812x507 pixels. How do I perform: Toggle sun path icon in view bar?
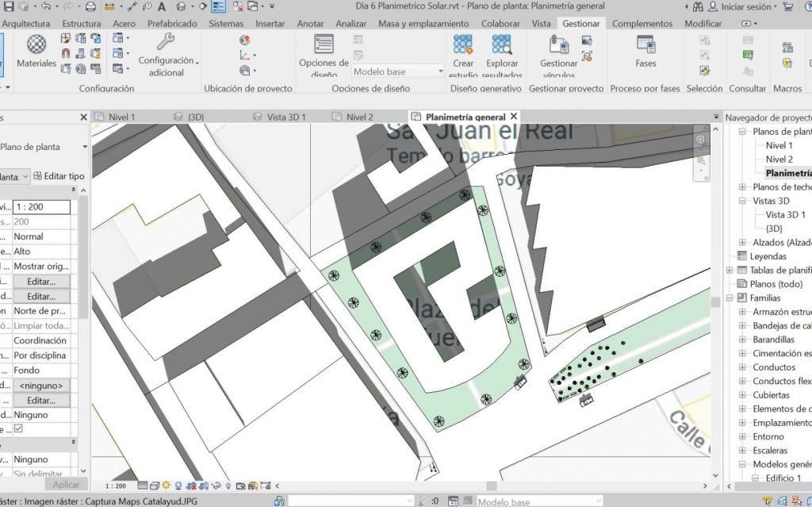(x=167, y=486)
